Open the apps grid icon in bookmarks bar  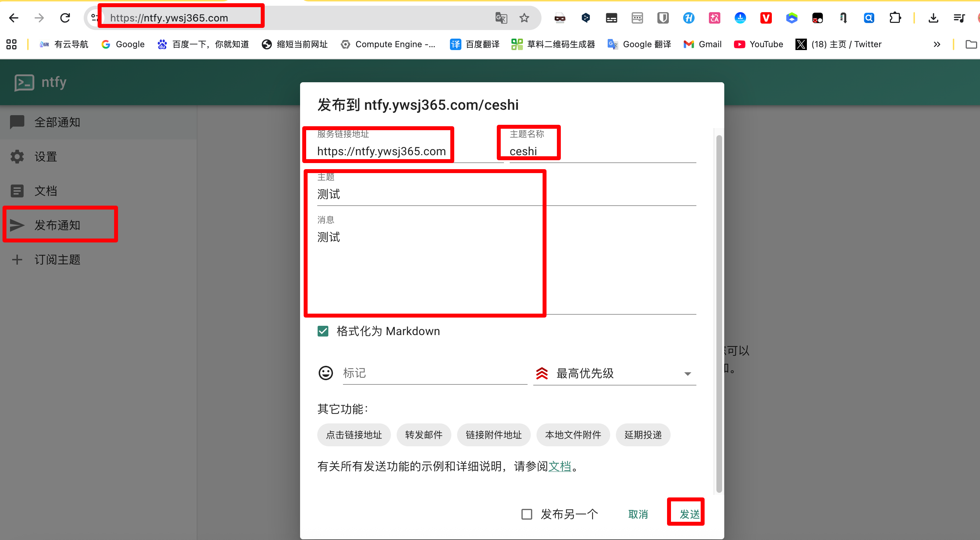point(11,44)
